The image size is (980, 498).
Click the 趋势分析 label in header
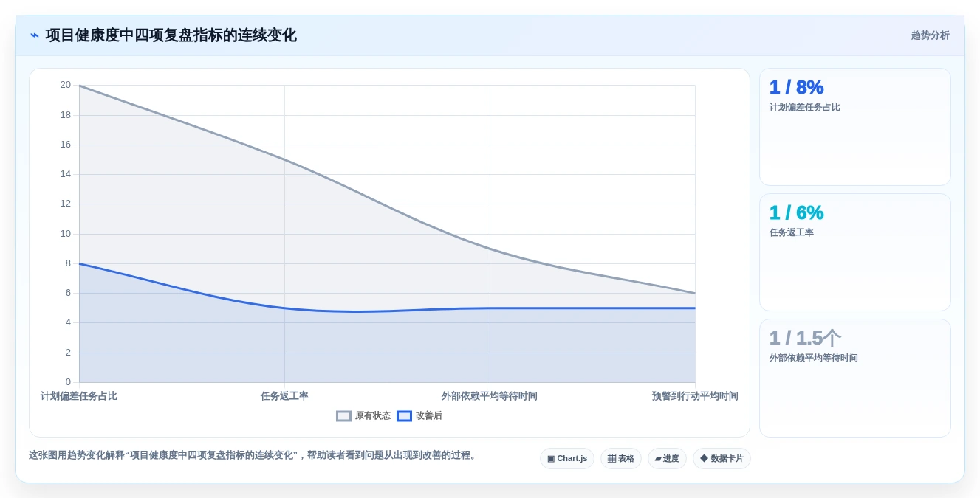click(930, 35)
